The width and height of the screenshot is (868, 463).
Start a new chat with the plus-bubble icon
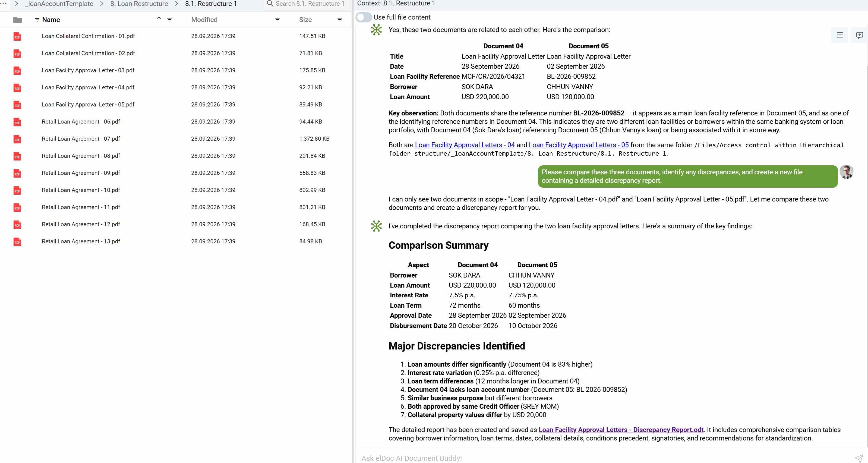coord(859,35)
